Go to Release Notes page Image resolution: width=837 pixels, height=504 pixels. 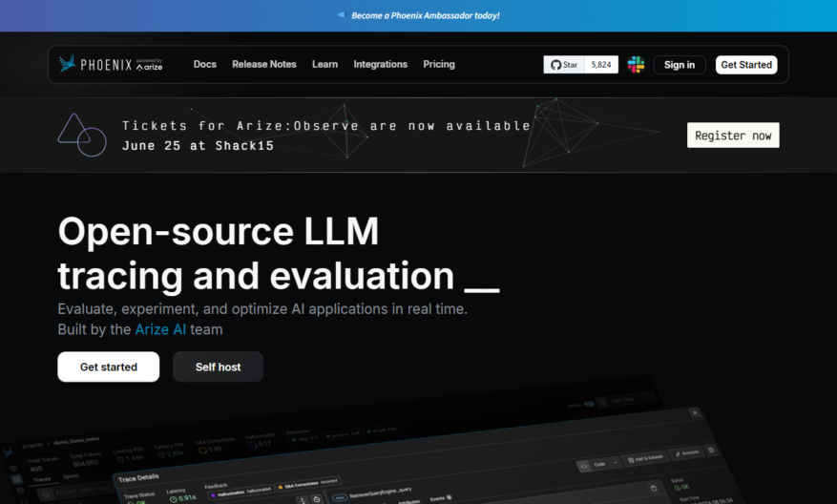pyautogui.click(x=264, y=64)
